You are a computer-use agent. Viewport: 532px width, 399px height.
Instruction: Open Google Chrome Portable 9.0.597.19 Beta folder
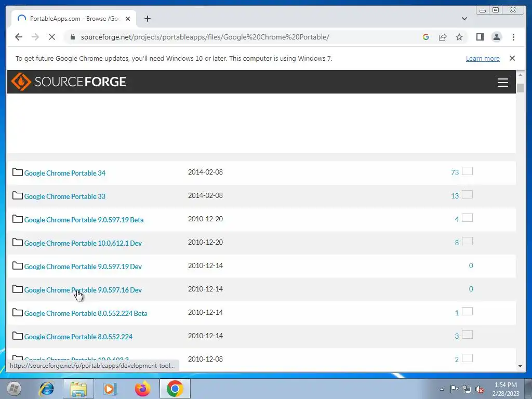click(84, 220)
